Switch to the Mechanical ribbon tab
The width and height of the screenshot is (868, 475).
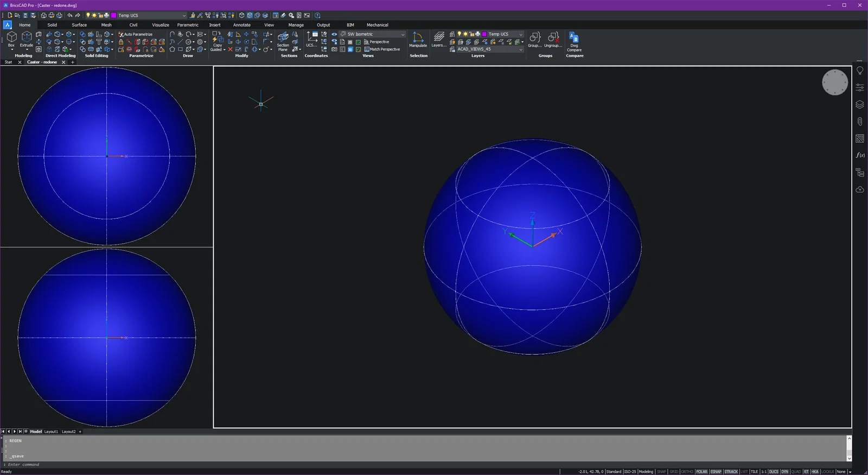pos(377,25)
